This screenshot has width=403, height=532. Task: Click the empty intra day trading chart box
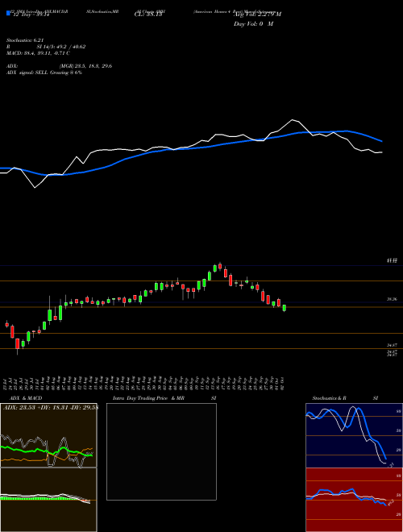pos(161,451)
